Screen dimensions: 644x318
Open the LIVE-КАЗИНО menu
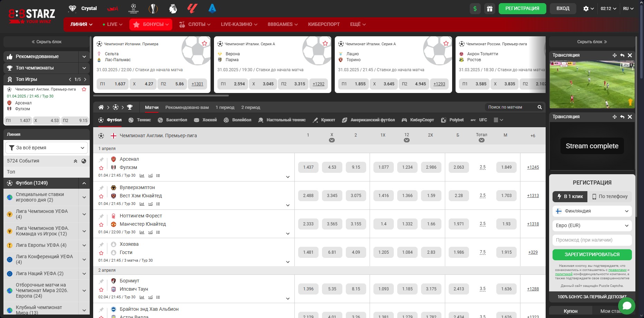[239, 24]
